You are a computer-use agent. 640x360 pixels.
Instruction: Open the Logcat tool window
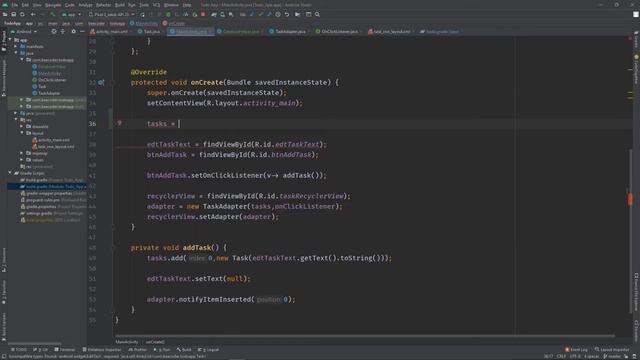pos(209,350)
